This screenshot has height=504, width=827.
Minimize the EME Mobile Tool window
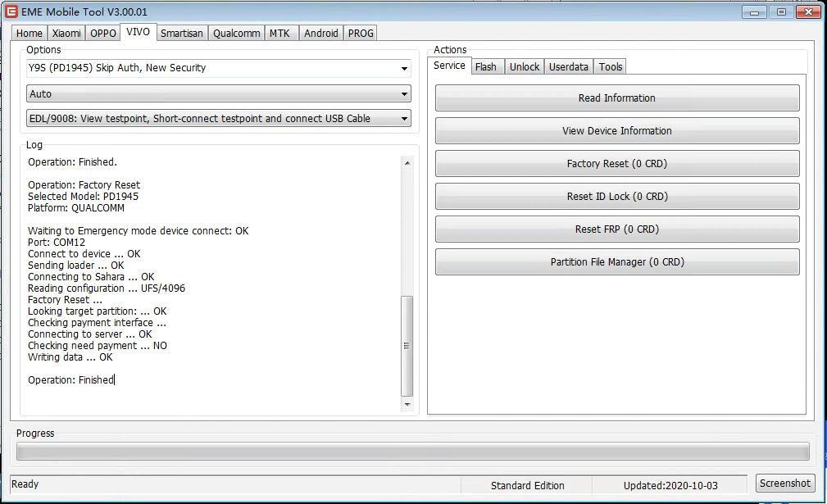pos(754,11)
